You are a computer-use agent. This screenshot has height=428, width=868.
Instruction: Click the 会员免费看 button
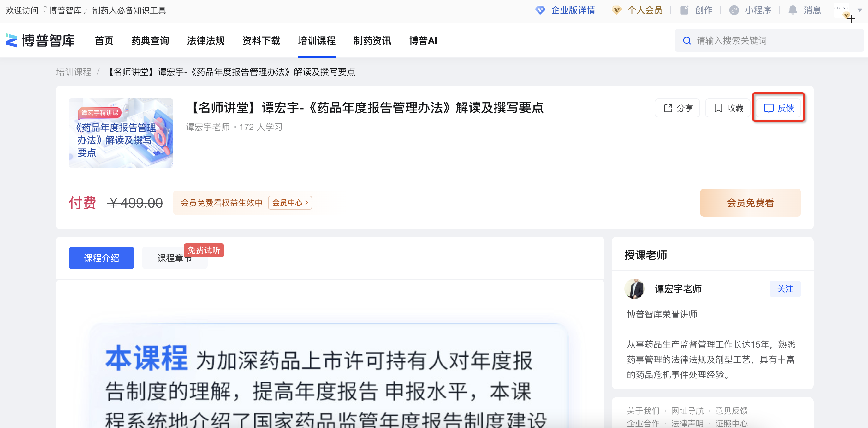(x=750, y=203)
